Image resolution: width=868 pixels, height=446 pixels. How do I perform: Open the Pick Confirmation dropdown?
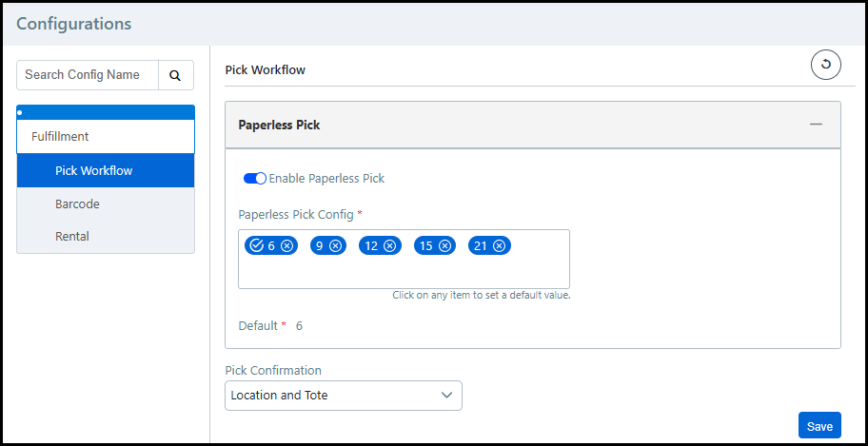point(343,396)
